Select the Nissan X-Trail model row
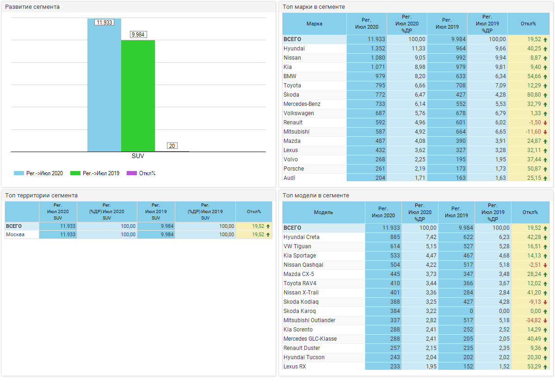The width and height of the screenshot is (555, 392). tap(416, 293)
